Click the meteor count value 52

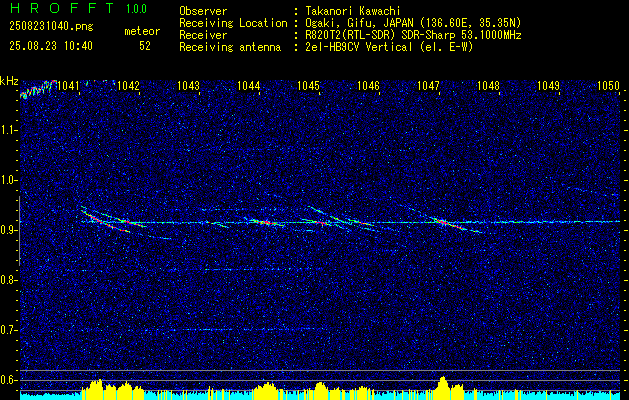[145, 46]
